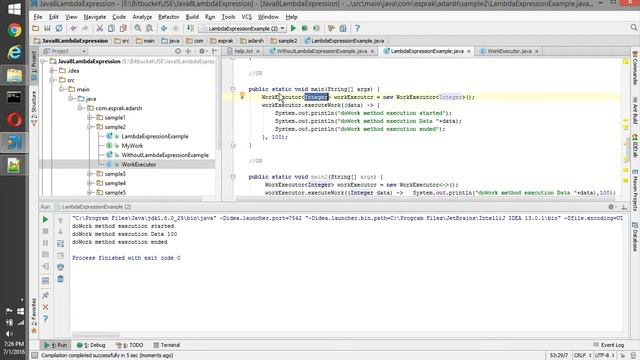The height and width of the screenshot is (360, 640).
Task: Click Collapse All icon in Project panel
Action: (188, 51)
